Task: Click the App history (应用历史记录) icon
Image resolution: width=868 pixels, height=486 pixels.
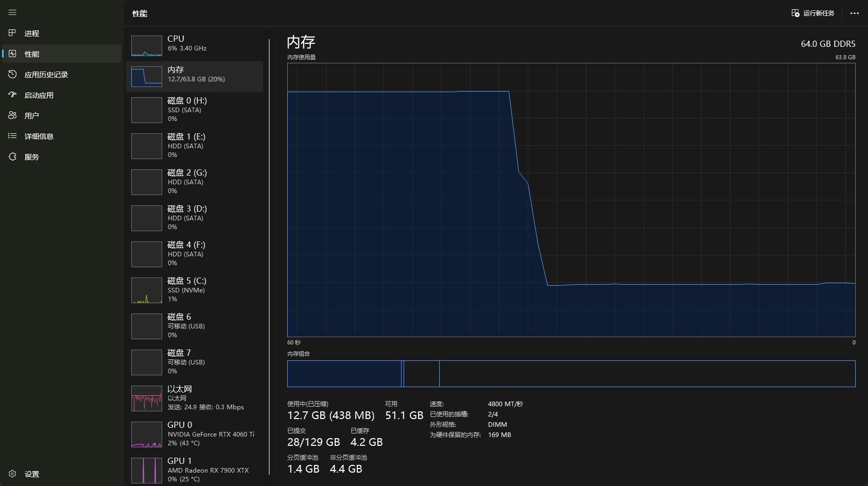Action: point(12,74)
